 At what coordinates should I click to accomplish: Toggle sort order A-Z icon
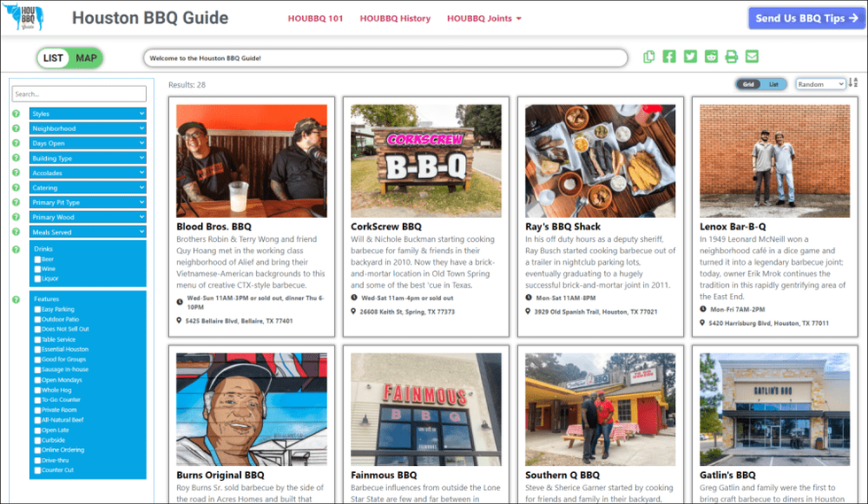tap(853, 83)
